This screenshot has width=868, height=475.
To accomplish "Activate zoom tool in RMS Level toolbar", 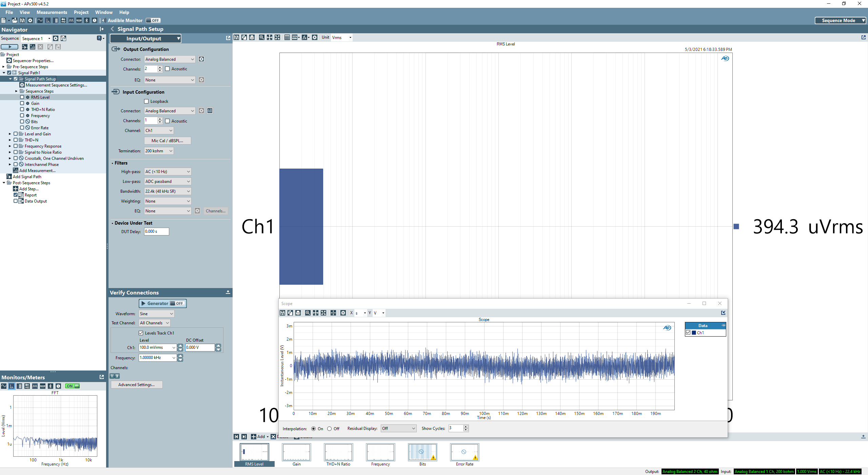I will (262, 37).
